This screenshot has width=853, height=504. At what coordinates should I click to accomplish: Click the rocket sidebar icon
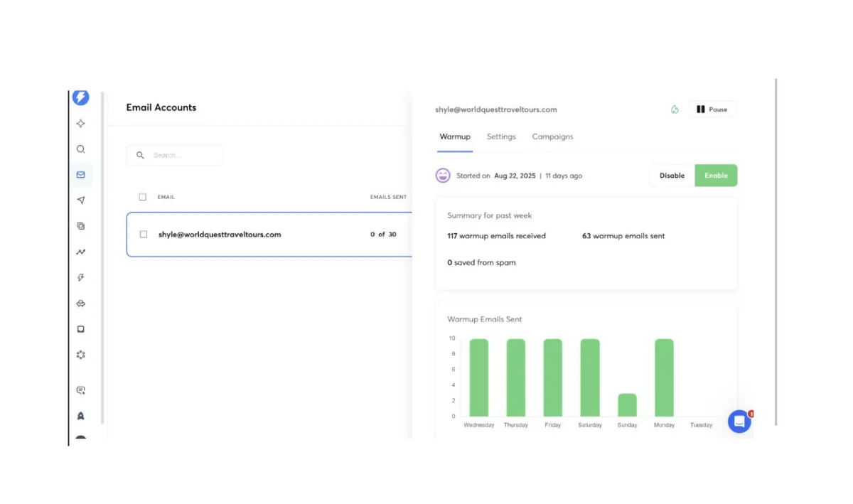point(81,416)
